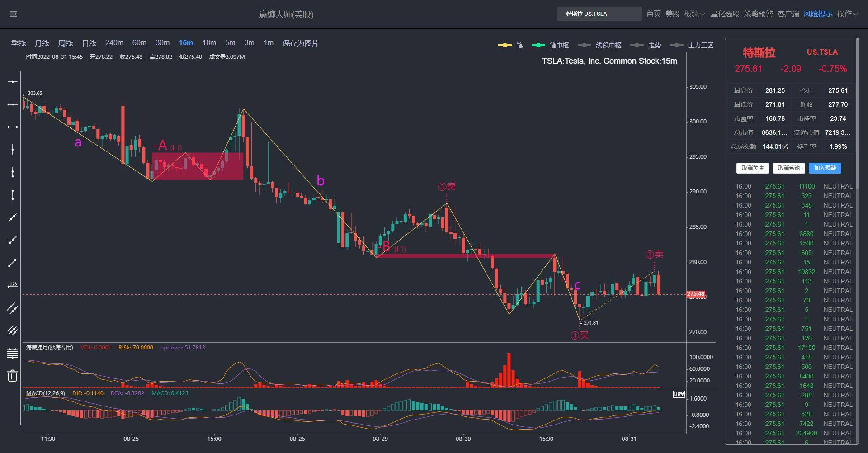Switch to the 5m timeframe
Image resolution: width=868 pixels, height=453 pixels.
(x=231, y=43)
